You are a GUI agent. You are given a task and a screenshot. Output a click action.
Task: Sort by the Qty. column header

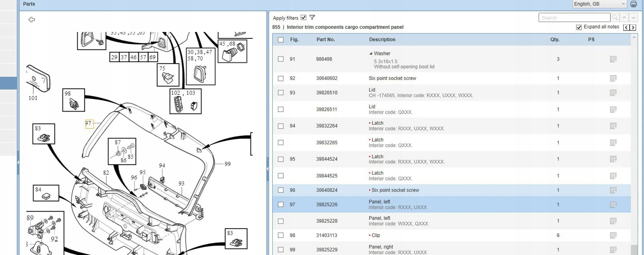pyautogui.click(x=555, y=39)
